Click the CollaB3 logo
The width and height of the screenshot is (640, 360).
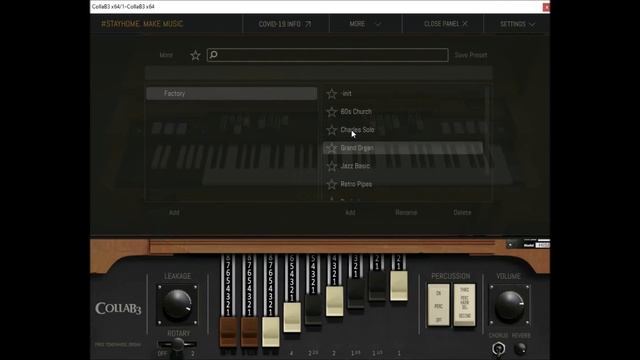118,308
